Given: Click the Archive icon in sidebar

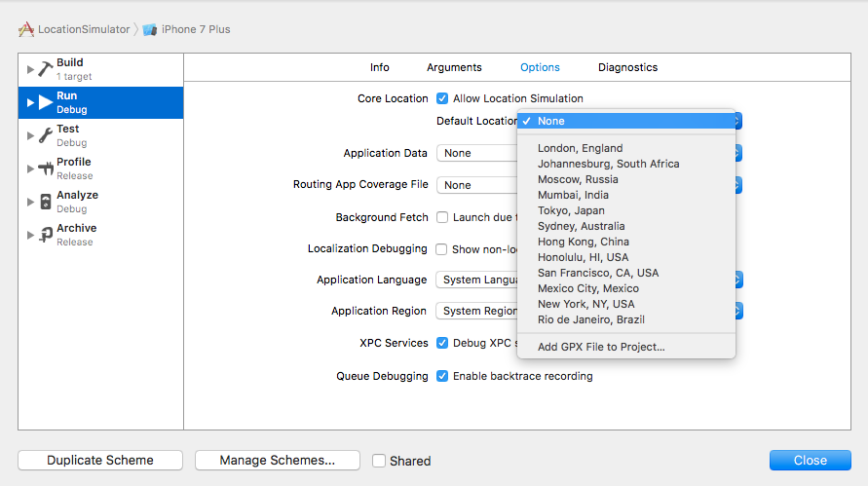Looking at the screenshot, I should 46,235.
